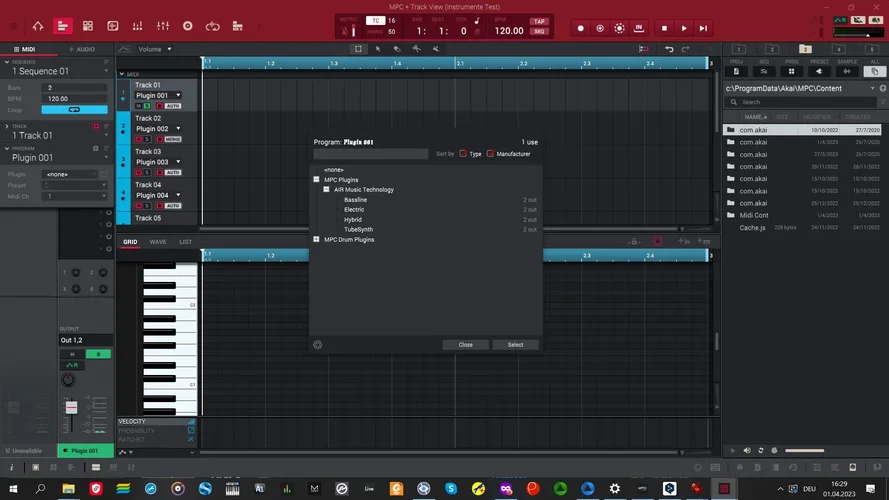Expand the MPC Drum Plugins node
Screen dimensions: 889x500
click(316, 239)
